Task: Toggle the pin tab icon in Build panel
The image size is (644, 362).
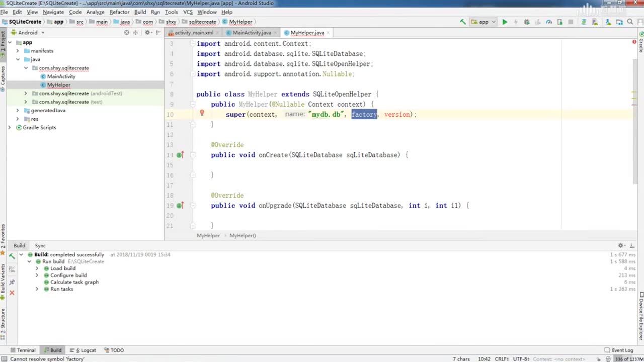Action: (x=12, y=282)
